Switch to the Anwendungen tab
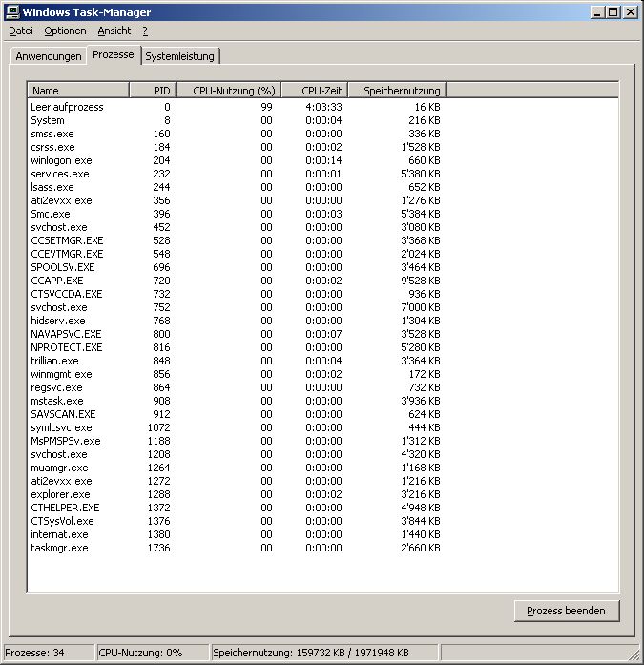The image size is (644, 665). (49, 56)
